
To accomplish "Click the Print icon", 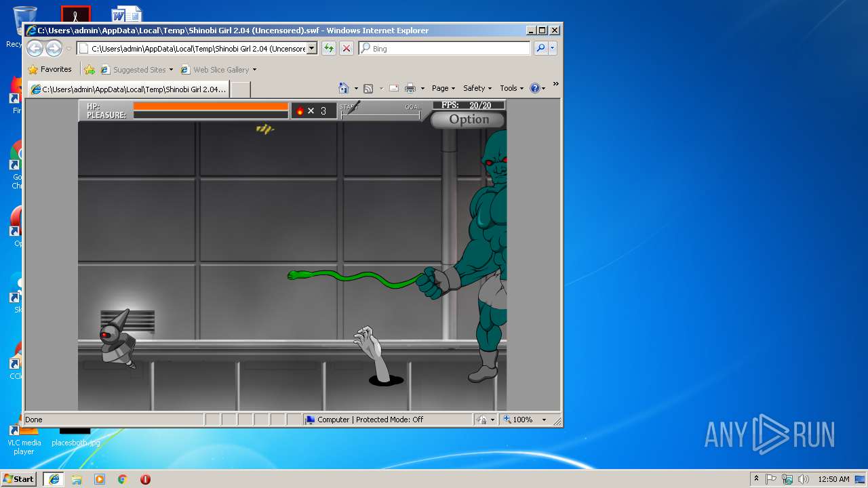I will (410, 88).
